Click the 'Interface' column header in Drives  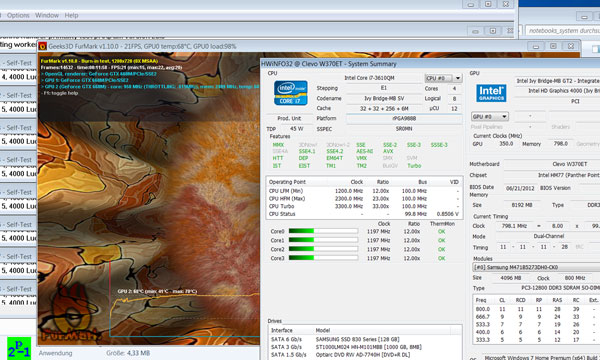pyautogui.click(x=291, y=330)
